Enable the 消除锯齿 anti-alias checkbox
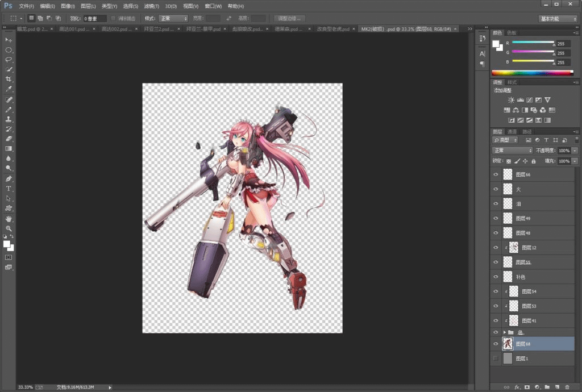This screenshot has height=392, width=582. [113, 18]
